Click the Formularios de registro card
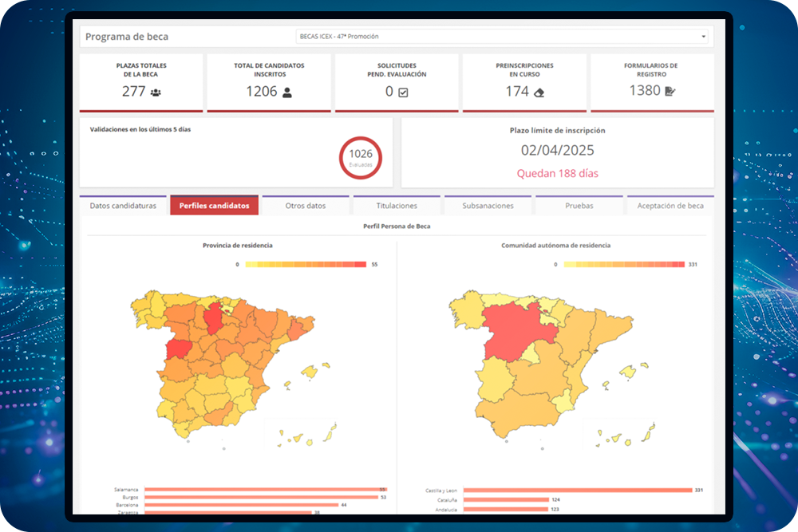This screenshot has height=532, width=798. point(652,82)
